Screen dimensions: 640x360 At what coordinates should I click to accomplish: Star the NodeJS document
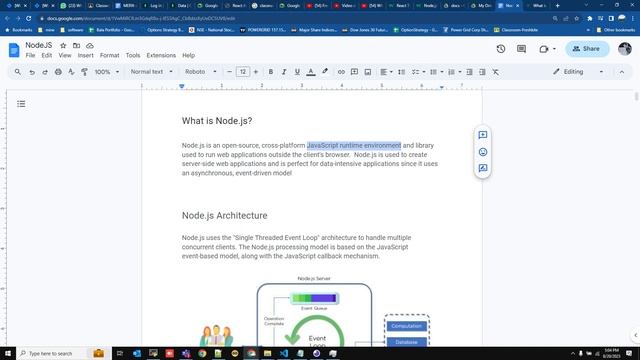pyautogui.click(x=63, y=45)
